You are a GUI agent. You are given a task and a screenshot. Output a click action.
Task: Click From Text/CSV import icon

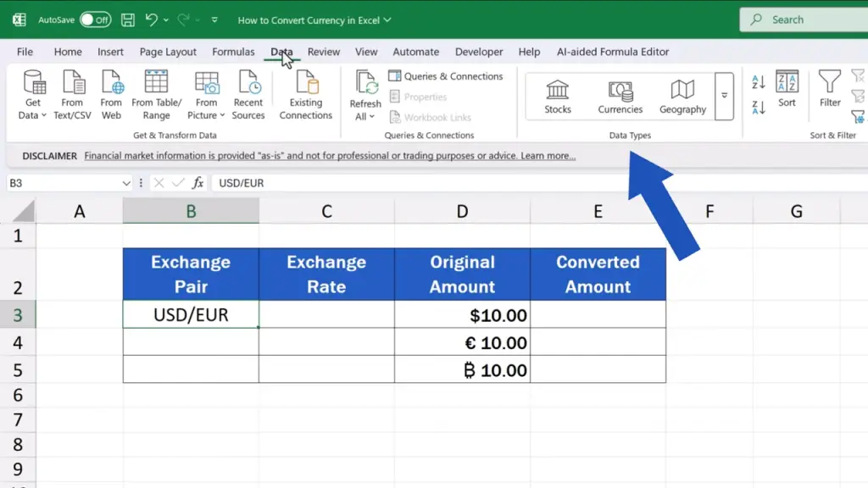72,94
